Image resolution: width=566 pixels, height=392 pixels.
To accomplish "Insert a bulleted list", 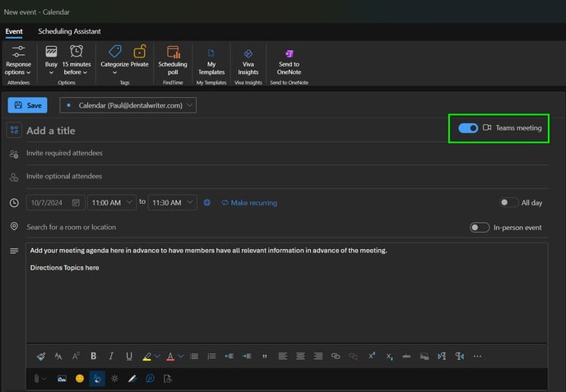I will coord(194,357).
